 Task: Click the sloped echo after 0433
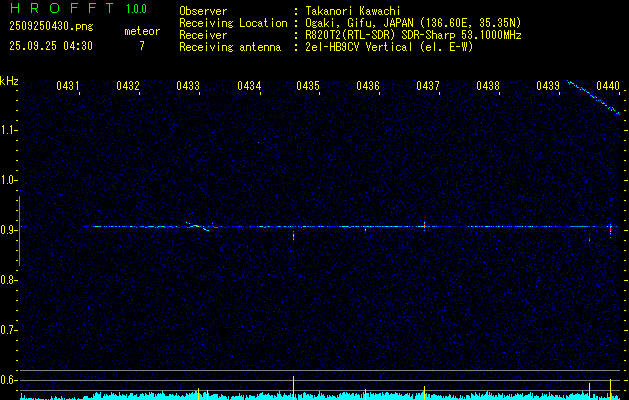[197, 226]
